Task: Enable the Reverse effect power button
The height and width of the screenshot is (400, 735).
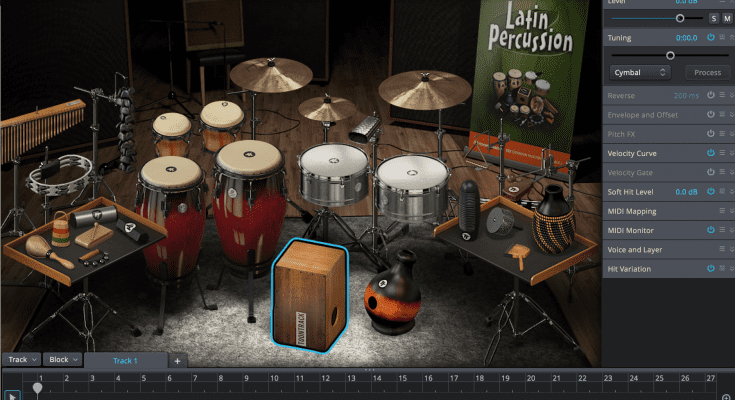Action: click(x=710, y=95)
